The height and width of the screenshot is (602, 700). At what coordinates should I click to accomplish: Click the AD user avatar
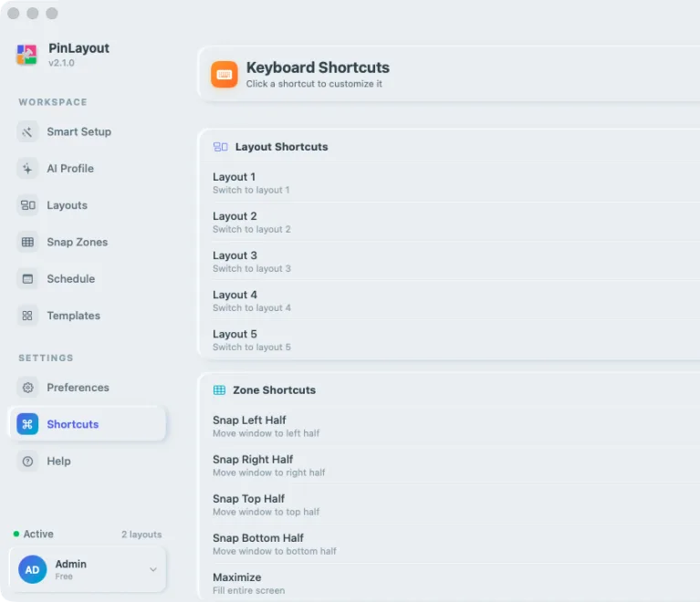(x=32, y=569)
